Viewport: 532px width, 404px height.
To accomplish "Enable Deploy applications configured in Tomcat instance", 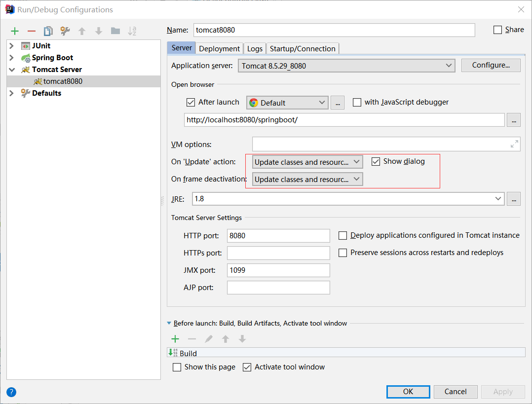I will pyautogui.click(x=342, y=235).
